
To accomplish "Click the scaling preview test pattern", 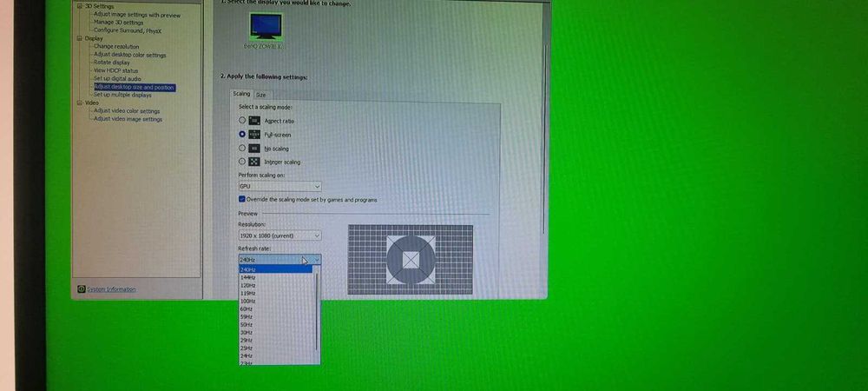I will [411, 259].
